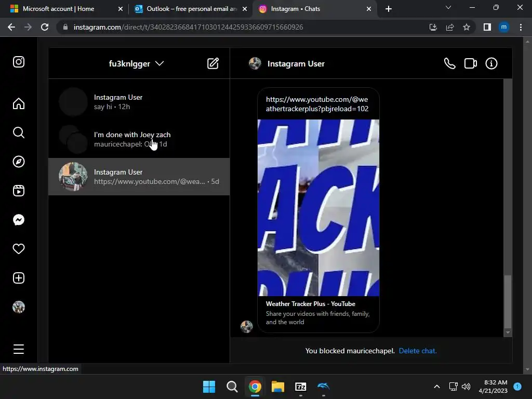Image resolution: width=532 pixels, height=399 pixels.
Task: Share this page icon
Action: pyautogui.click(x=450, y=27)
